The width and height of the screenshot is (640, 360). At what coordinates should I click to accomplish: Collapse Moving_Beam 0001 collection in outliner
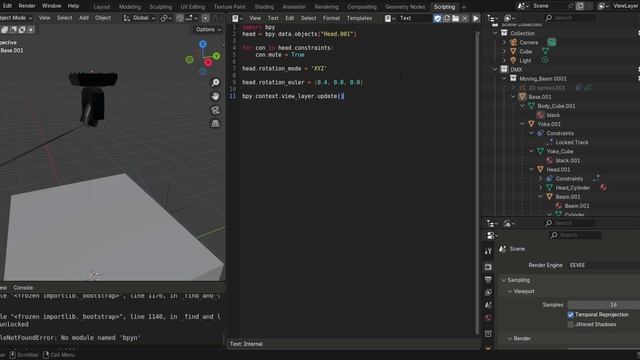click(504, 78)
